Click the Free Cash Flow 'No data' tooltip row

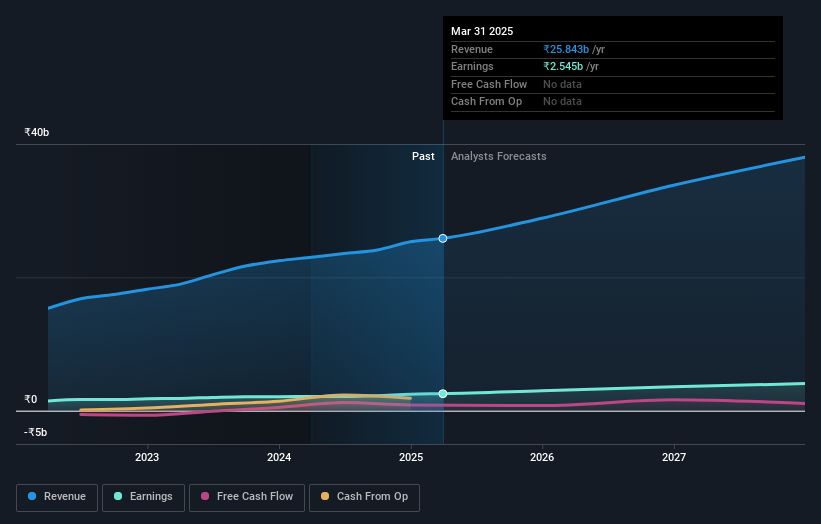coord(613,84)
